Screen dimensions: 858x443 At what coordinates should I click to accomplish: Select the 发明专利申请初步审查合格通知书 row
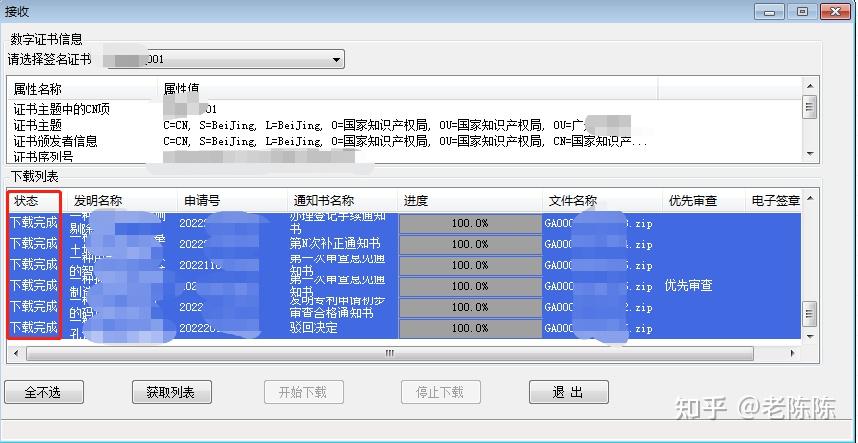click(x=405, y=307)
